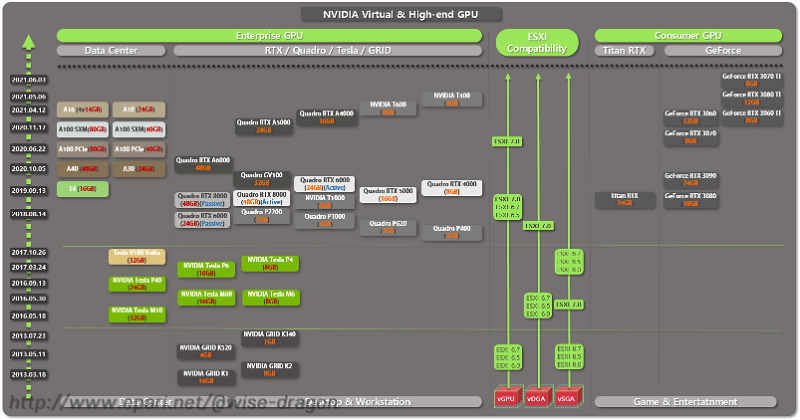Click the 2016.05.18 date label

point(29,315)
